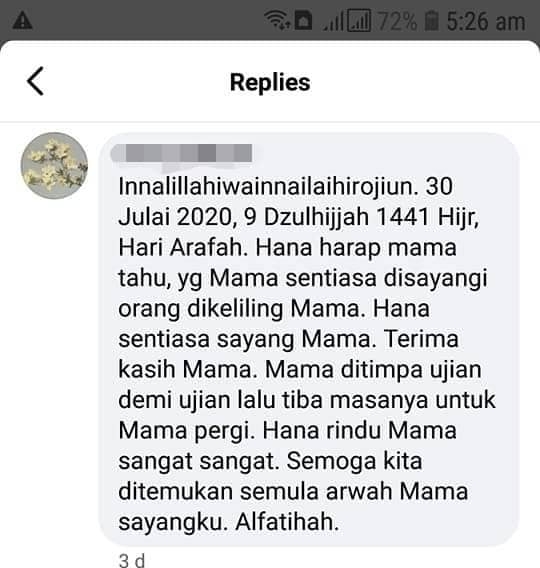Tap the text 'Semoga kita' in the comment
This screenshot has height=568, width=540.
[x=354, y=461]
